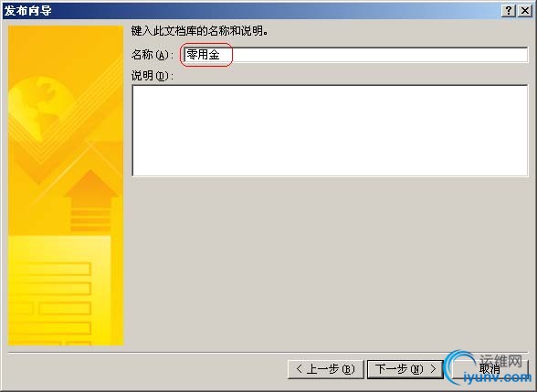The height and width of the screenshot is (392, 537).
Task: Click the blue swirl logo of 运维网
Action: tap(460, 366)
